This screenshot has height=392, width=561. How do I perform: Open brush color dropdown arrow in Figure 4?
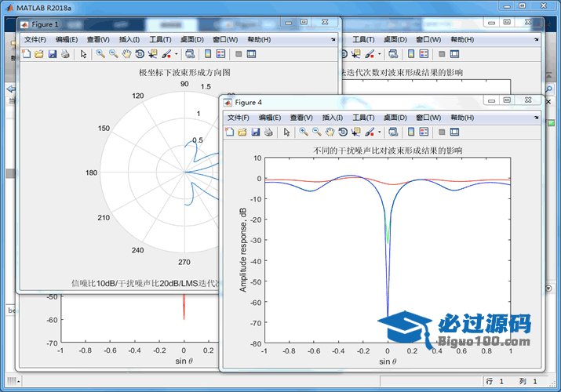[379, 132]
